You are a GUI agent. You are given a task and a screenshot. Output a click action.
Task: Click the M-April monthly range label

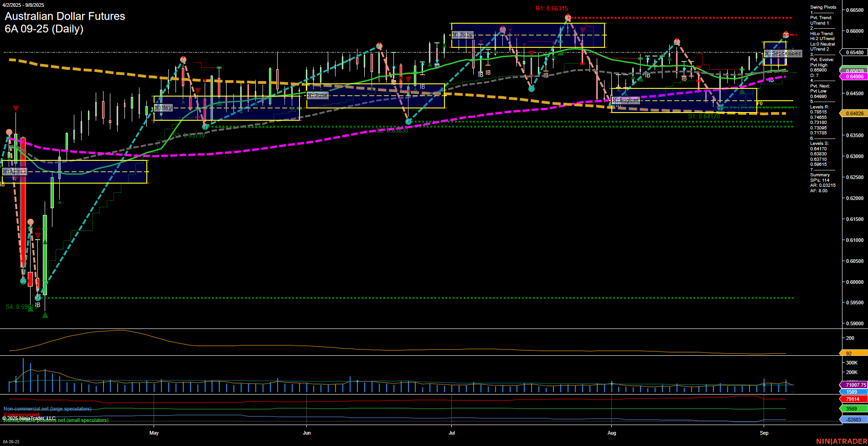(14, 171)
